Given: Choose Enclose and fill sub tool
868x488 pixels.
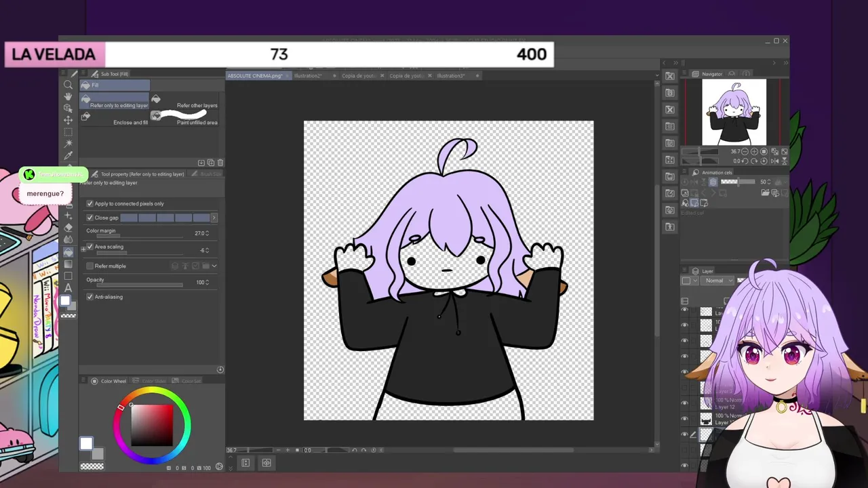Looking at the screenshot, I should click(x=115, y=118).
